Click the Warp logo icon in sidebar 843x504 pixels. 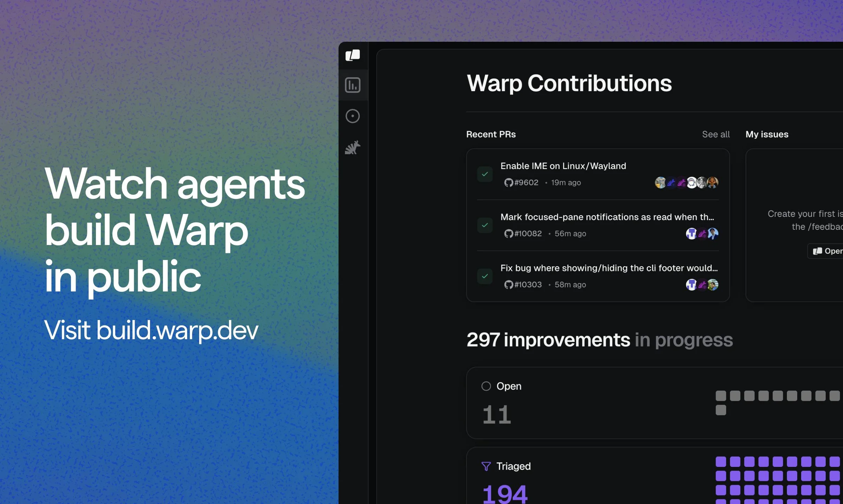(x=353, y=55)
